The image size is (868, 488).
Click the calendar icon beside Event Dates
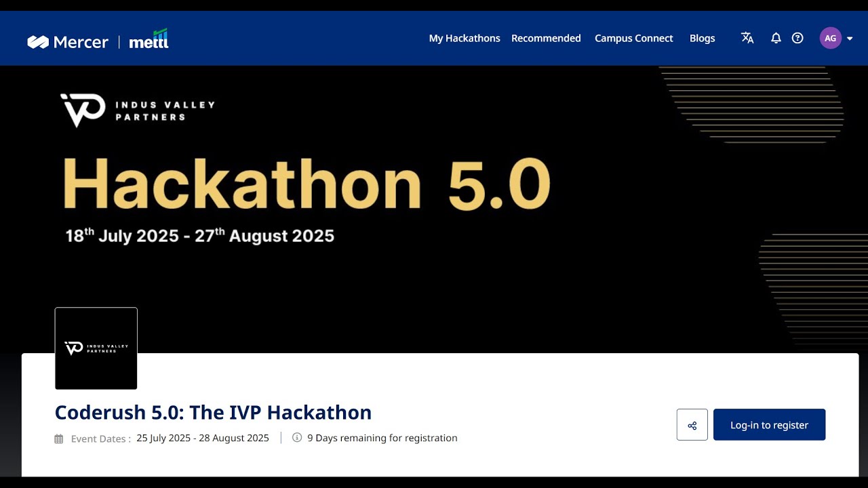59,439
